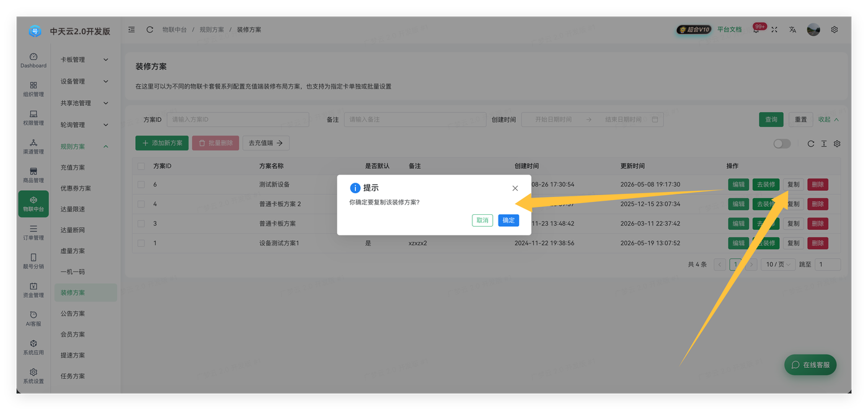Check the row checkbox for 方案ID 1
868x410 pixels.
click(141, 243)
